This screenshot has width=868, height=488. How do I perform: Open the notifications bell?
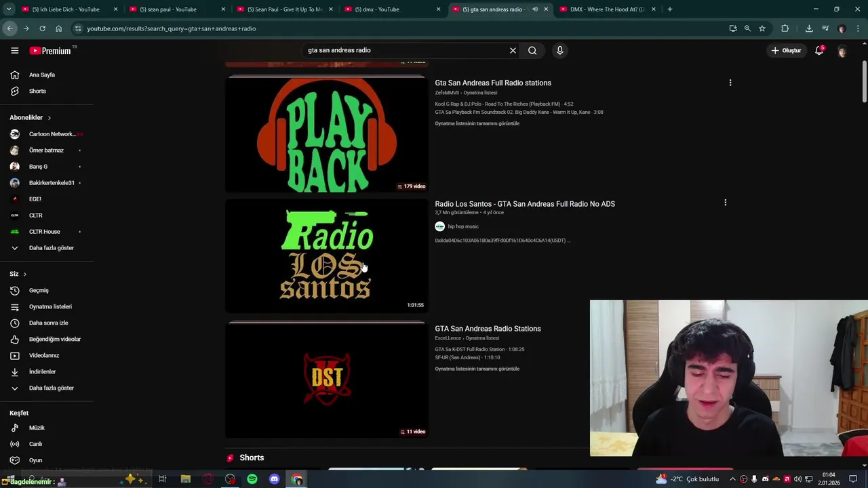pyautogui.click(x=819, y=50)
